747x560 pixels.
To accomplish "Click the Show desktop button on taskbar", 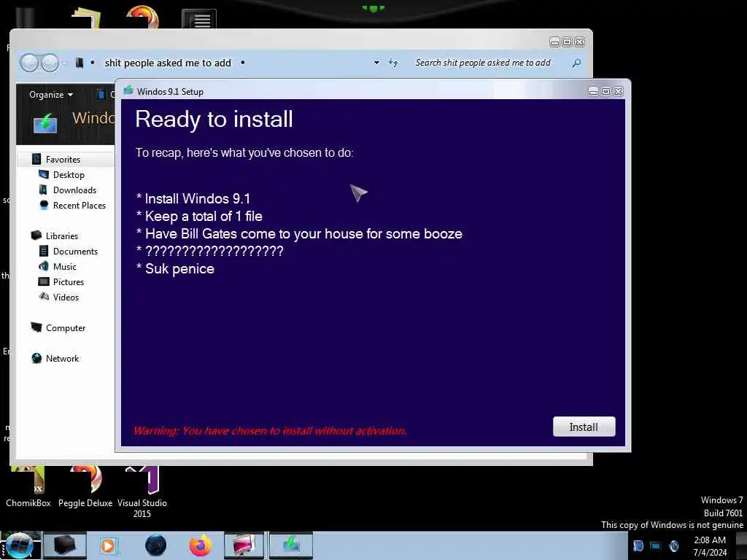I will coord(741,545).
